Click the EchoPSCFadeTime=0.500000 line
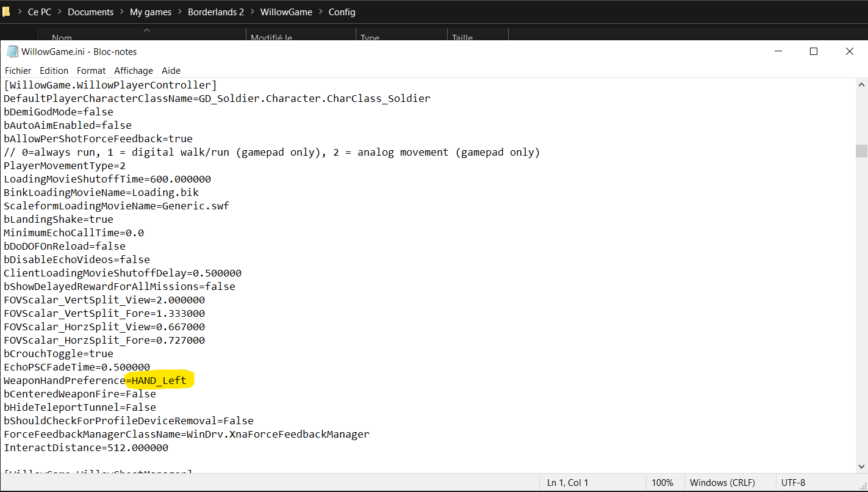This screenshot has width=868, height=492. [x=77, y=367]
